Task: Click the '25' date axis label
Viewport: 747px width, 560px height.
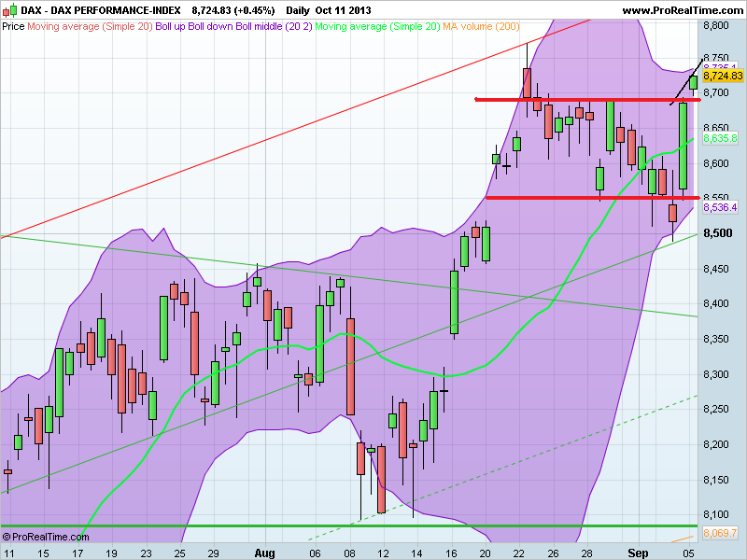Action: pyautogui.click(x=179, y=553)
